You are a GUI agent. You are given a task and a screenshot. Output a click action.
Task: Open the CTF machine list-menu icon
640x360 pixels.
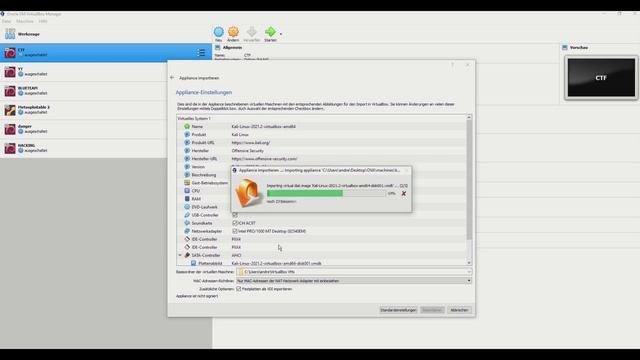[201, 53]
